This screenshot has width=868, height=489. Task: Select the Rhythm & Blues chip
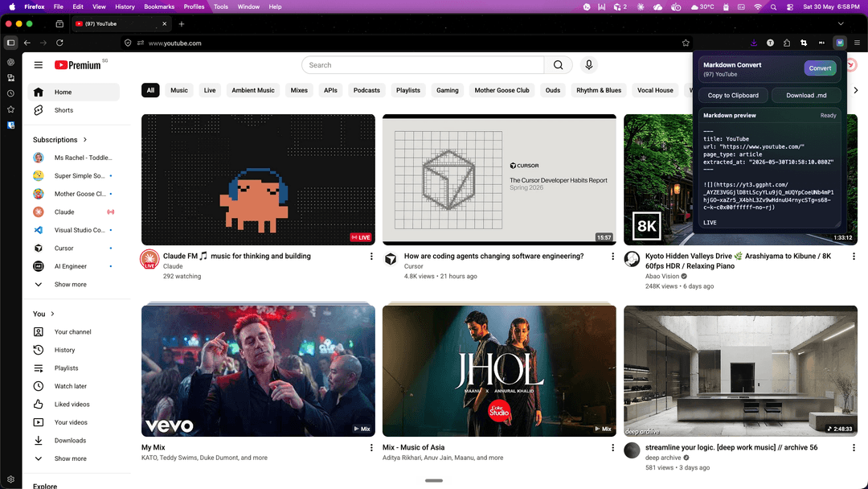[x=599, y=90]
